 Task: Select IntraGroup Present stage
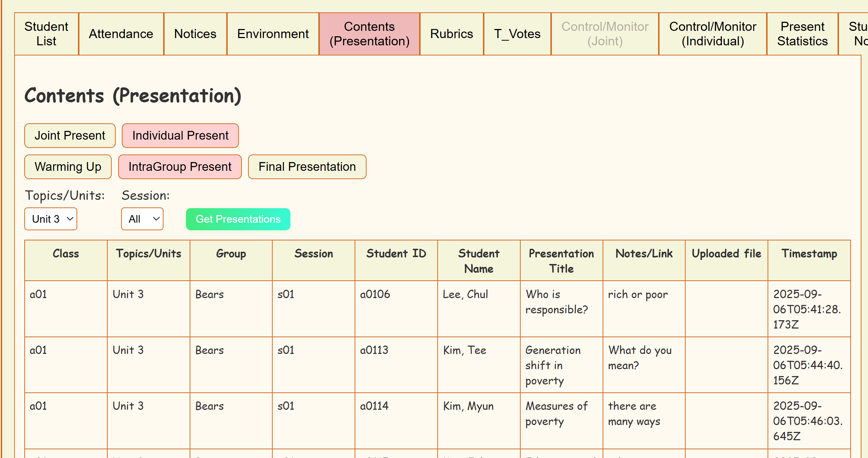[180, 167]
